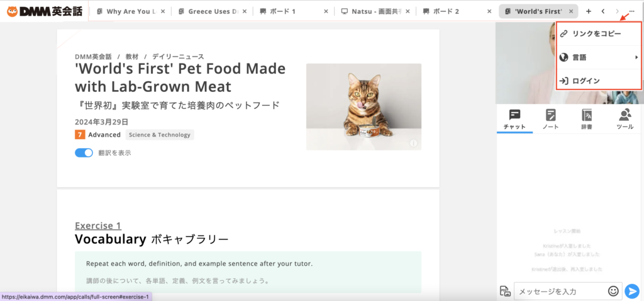Open the emoji picker in chat
Screen dimensions: 644x301
coord(613,291)
